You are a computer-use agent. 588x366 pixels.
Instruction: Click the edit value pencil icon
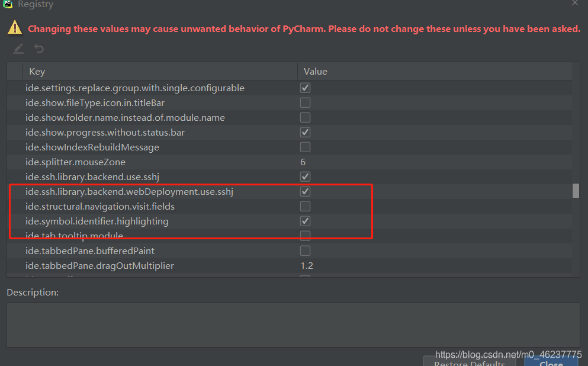tap(18, 49)
